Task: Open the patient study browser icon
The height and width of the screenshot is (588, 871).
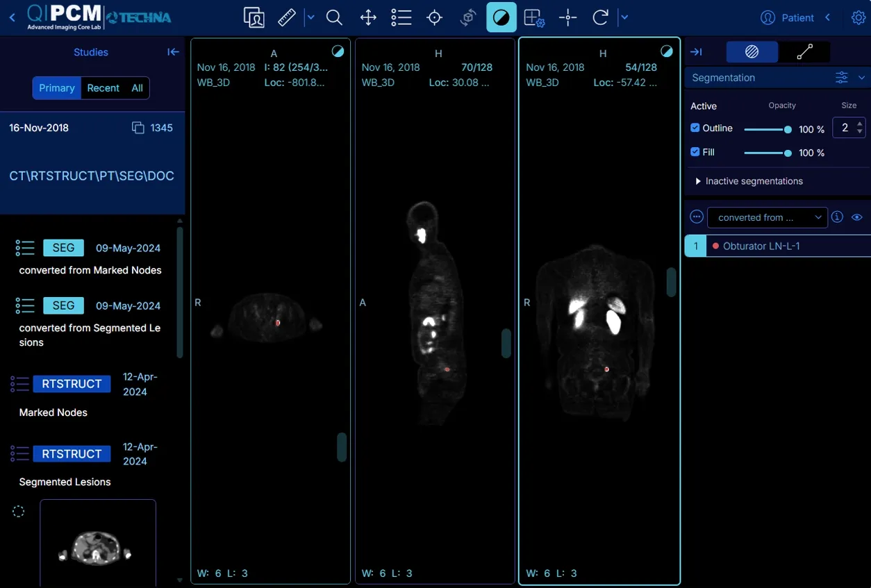Action: [254, 17]
